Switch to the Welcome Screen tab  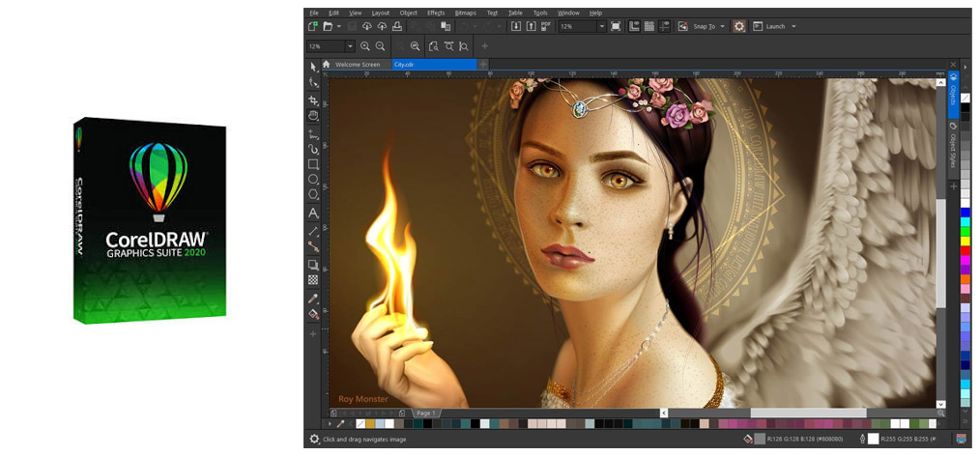click(x=357, y=65)
